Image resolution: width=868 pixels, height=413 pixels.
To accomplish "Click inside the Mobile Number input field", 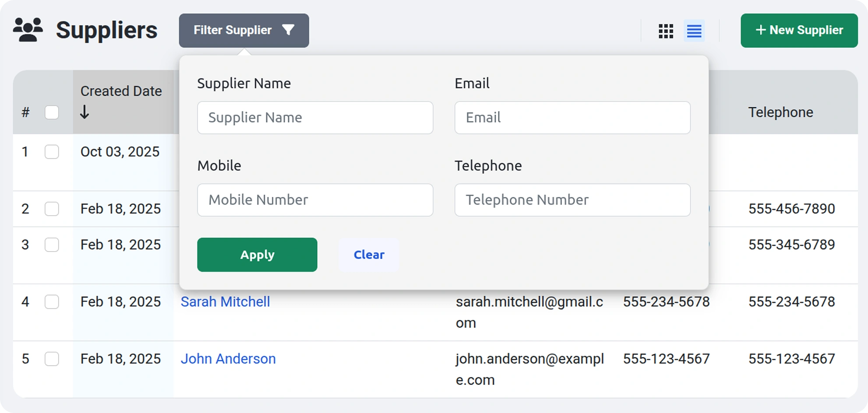I will 315,200.
